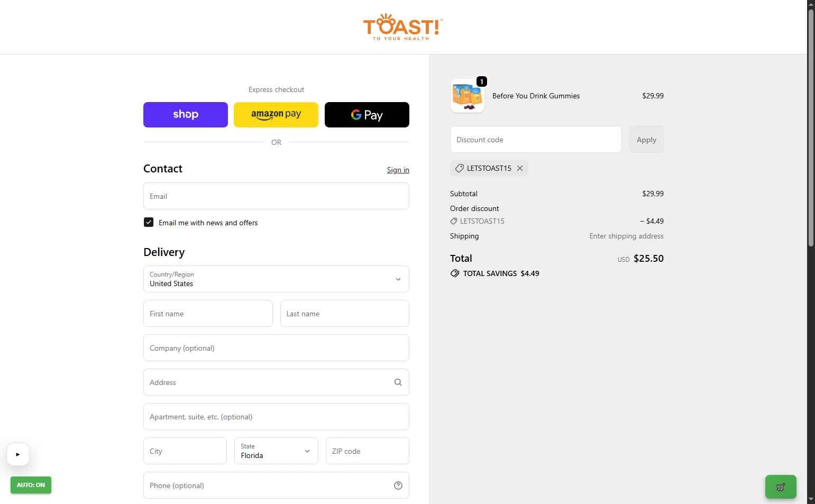Click the quantity badge on product image
This screenshot has height=504, width=815.
pos(482,81)
